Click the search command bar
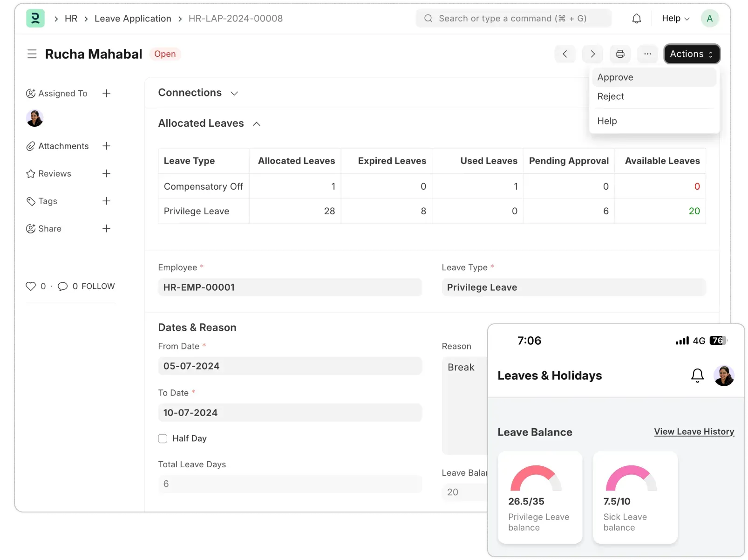 pyautogui.click(x=513, y=18)
